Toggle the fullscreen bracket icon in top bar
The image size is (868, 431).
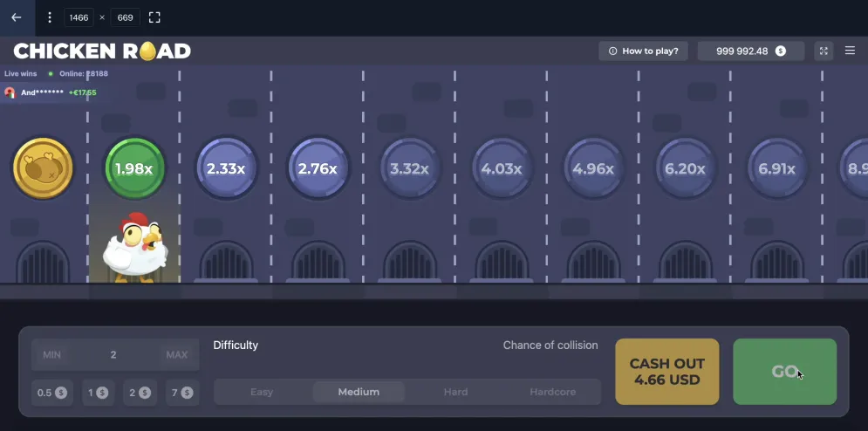(154, 17)
